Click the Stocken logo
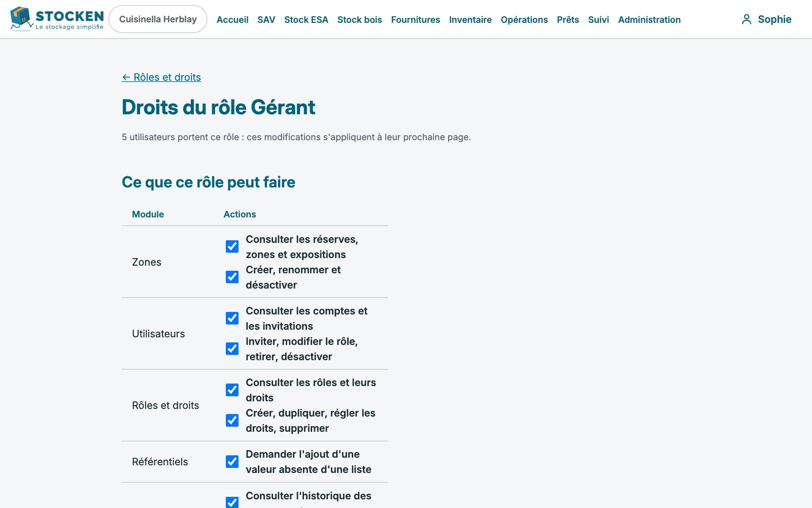This screenshot has height=508, width=812. [57, 19]
